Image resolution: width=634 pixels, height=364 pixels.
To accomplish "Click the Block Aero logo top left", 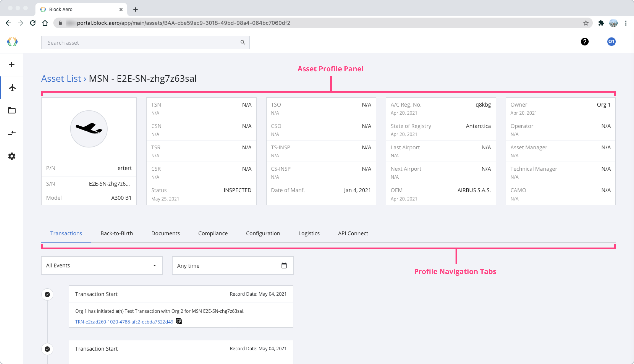I will [12, 42].
